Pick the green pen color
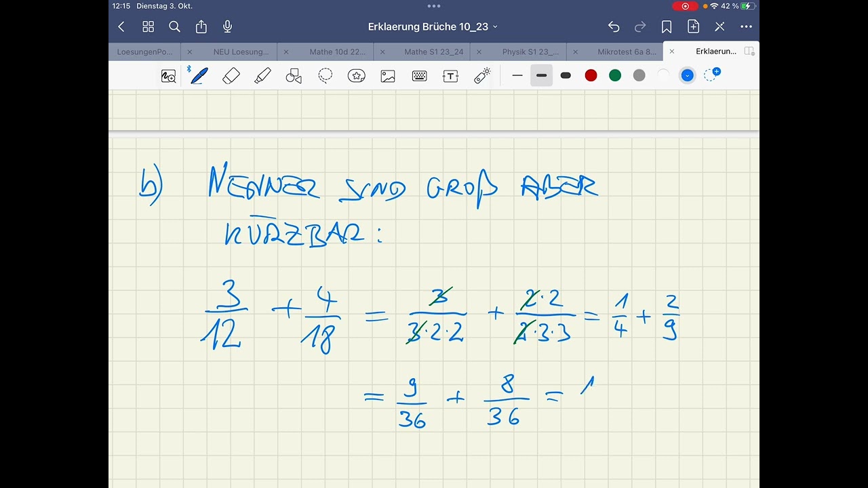The image size is (868, 488). click(x=615, y=76)
